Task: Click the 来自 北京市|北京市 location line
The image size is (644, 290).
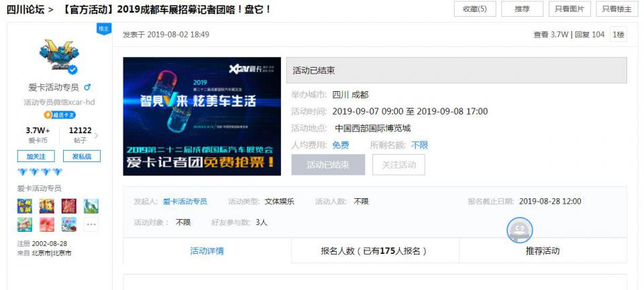Action: point(44,253)
